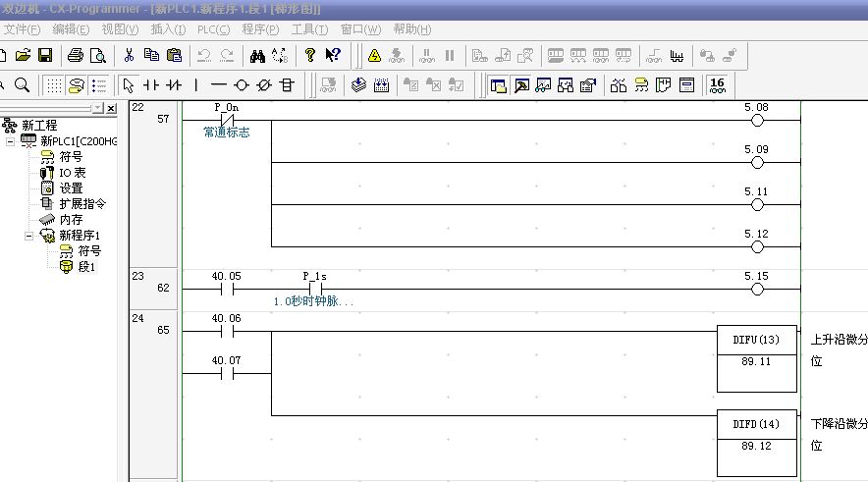Click the Cut scissors icon

click(x=129, y=55)
